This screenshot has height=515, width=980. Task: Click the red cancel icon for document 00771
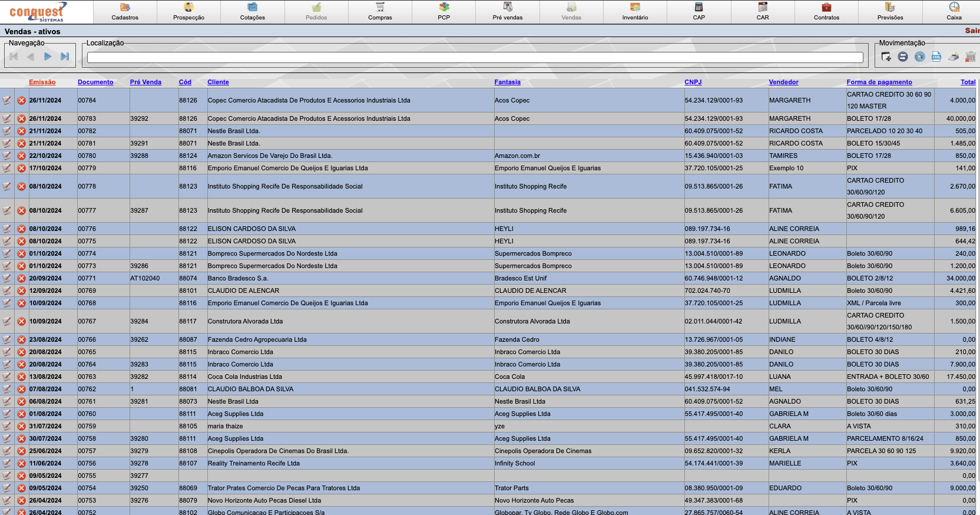click(22, 279)
